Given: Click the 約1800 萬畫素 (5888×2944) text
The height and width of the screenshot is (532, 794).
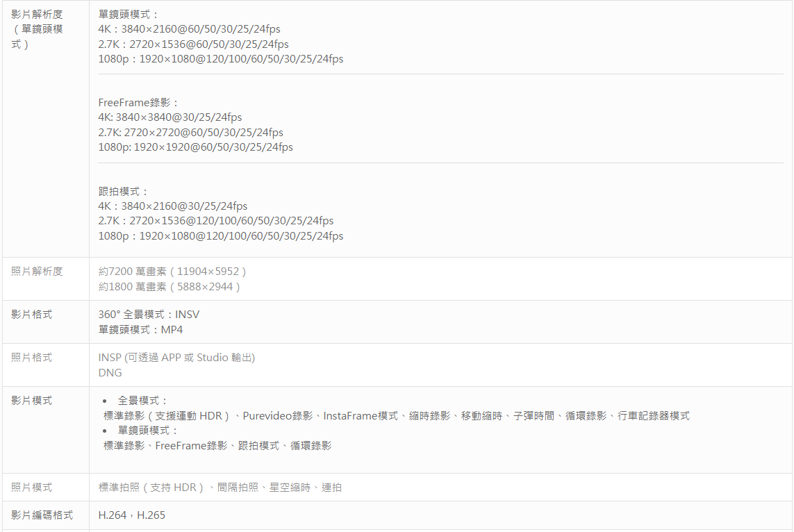Looking at the screenshot, I should tap(169, 287).
